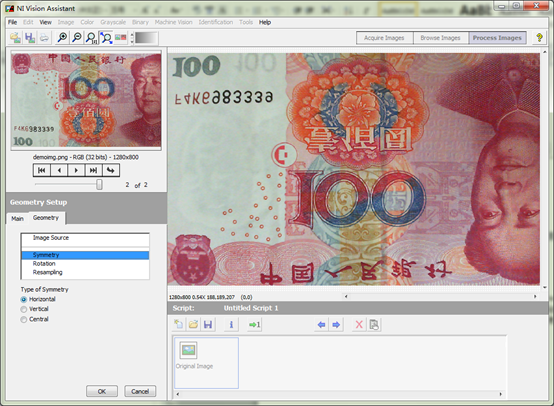554x406 pixels.
Task: Open the Help menu
Action: click(x=265, y=22)
